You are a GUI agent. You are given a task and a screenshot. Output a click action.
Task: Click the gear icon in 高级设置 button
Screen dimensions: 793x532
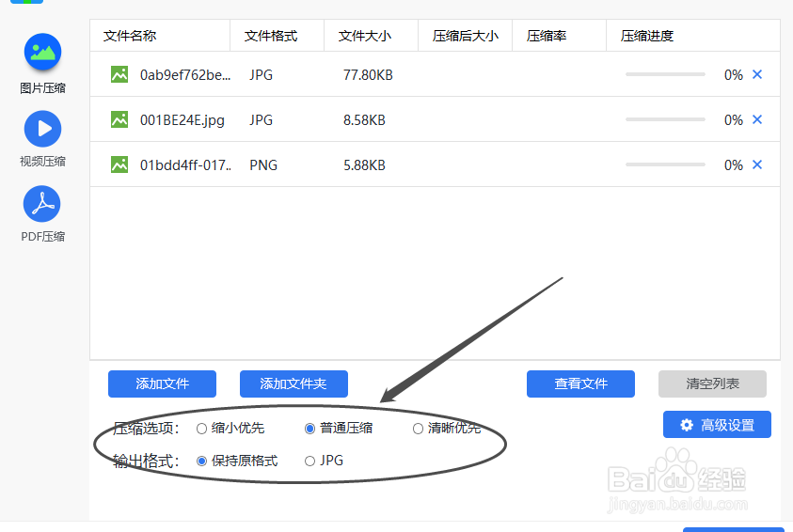(x=687, y=425)
